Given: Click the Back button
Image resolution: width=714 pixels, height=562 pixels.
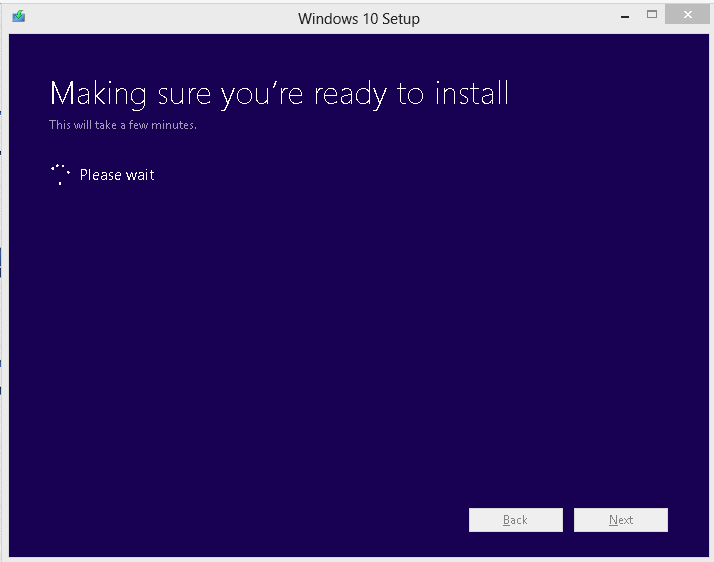Looking at the screenshot, I should pos(515,520).
